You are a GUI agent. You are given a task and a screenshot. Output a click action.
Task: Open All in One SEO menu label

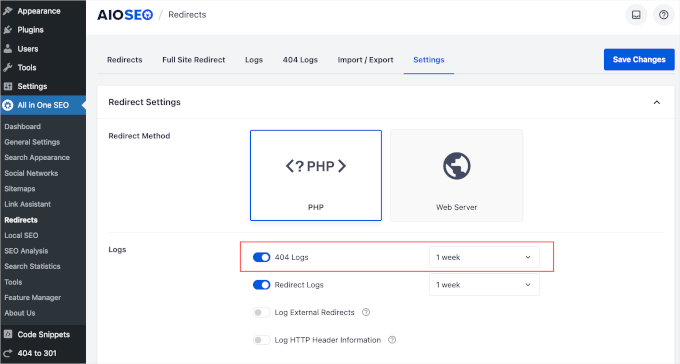pyautogui.click(x=43, y=105)
